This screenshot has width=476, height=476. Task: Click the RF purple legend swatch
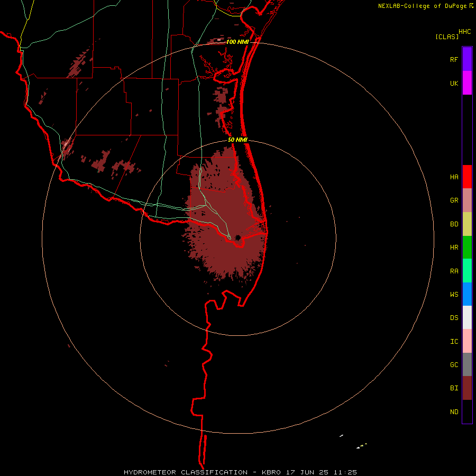click(x=467, y=59)
